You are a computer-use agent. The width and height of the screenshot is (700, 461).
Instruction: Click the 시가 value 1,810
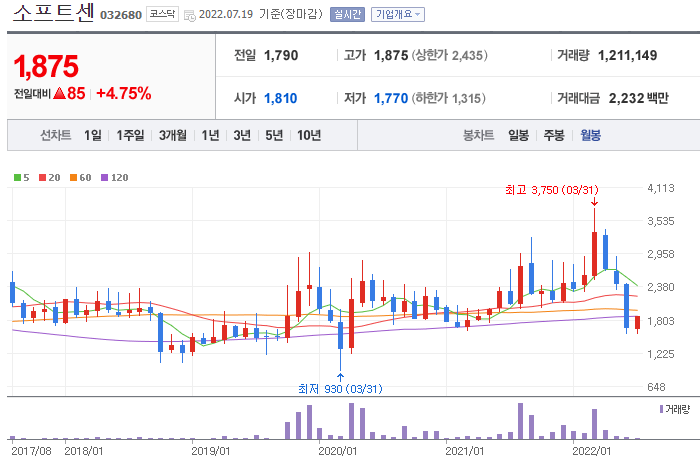tap(280, 98)
